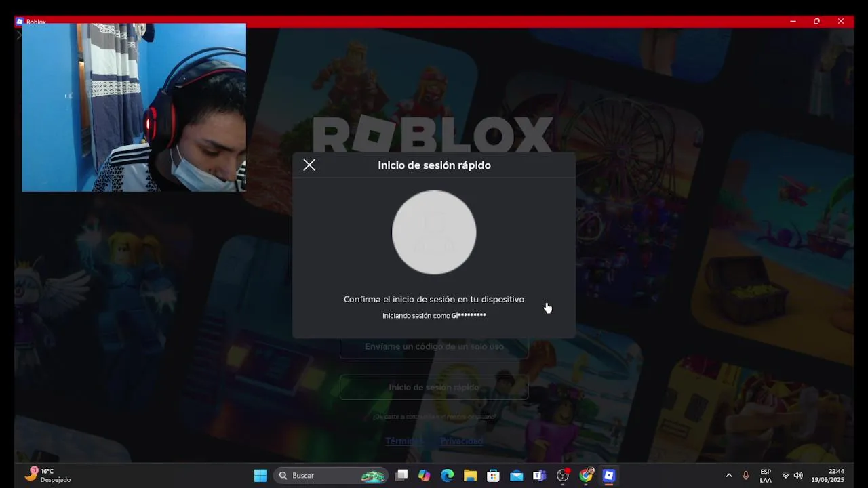Show hidden system tray icons

pos(729,476)
